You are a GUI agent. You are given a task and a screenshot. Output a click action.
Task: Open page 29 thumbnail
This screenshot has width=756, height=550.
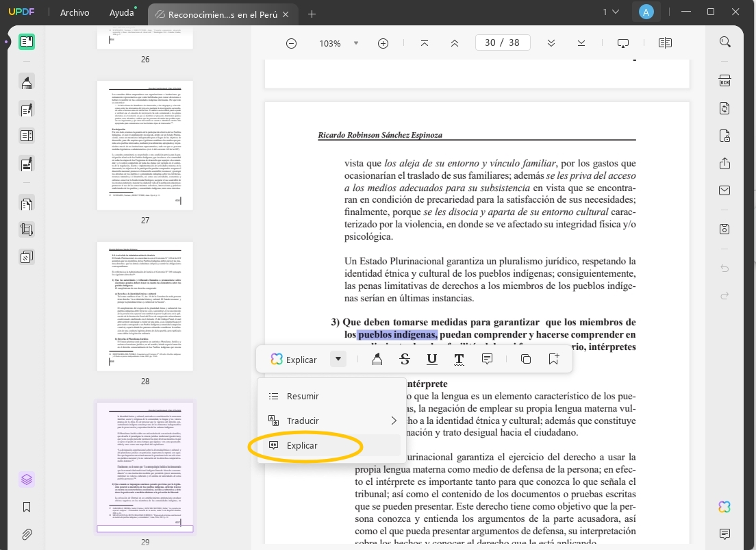click(145, 468)
